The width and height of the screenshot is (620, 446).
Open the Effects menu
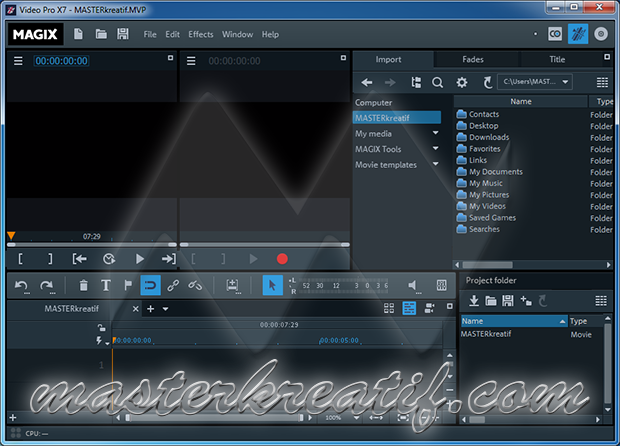point(200,34)
